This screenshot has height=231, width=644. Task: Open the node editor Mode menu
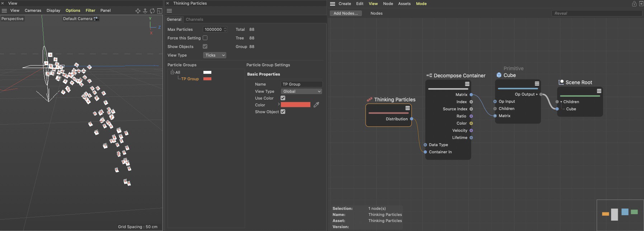421,4
